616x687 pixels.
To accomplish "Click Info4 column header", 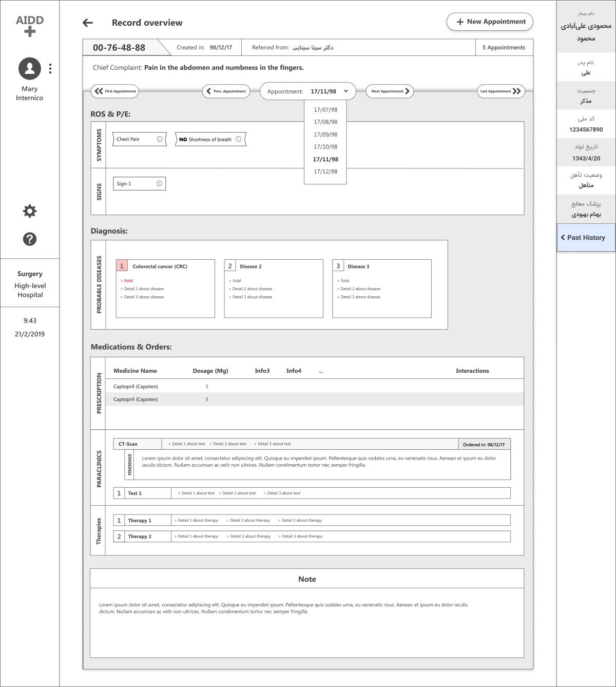I will coord(294,371).
